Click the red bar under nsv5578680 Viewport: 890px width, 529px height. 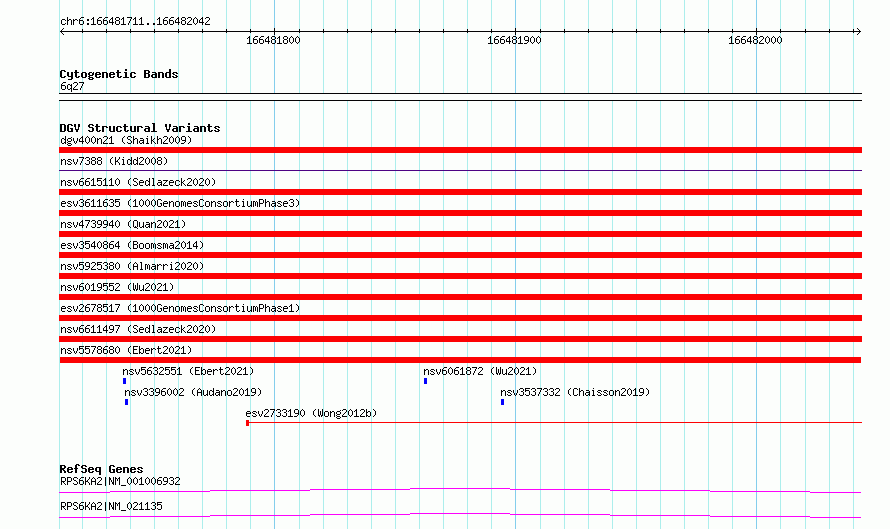click(x=460, y=360)
